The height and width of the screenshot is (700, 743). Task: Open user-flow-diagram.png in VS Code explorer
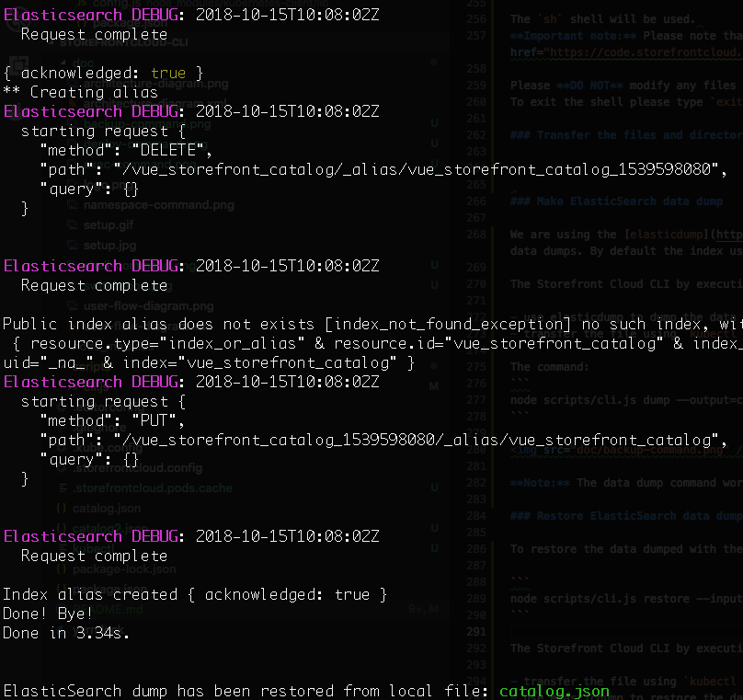[148, 306]
